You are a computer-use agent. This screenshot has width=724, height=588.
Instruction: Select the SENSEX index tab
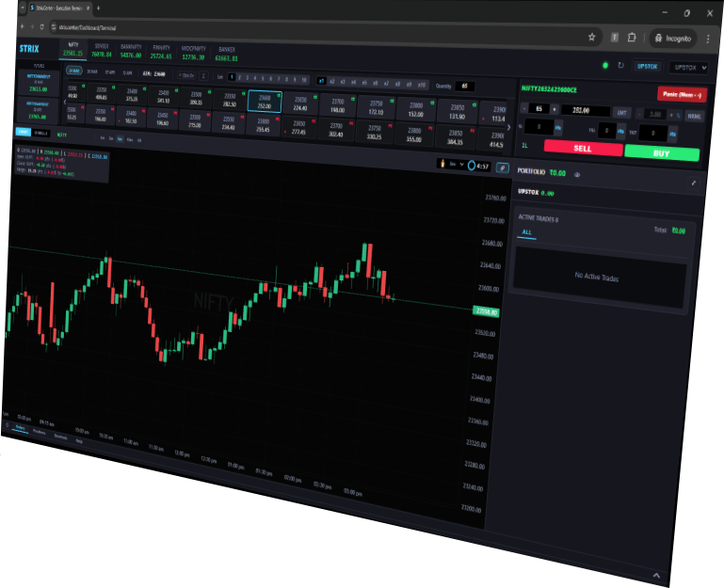[x=101, y=50]
